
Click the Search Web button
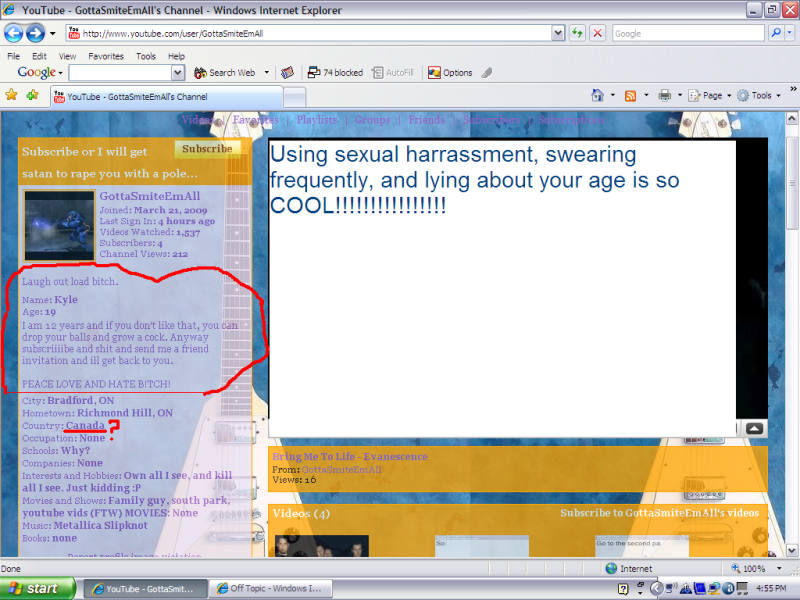[224, 73]
